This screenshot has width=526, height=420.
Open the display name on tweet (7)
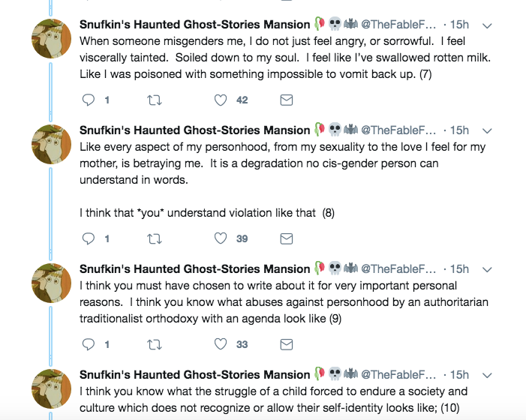point(194,24)
